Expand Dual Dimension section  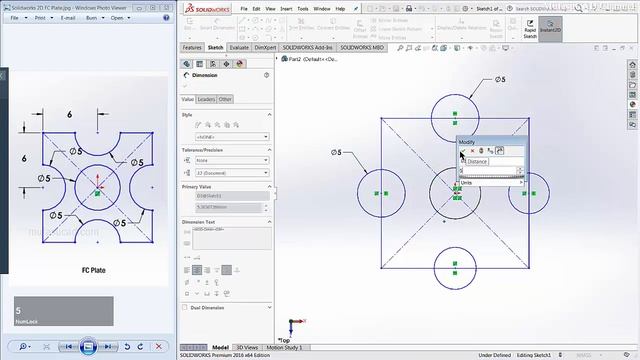269,307
